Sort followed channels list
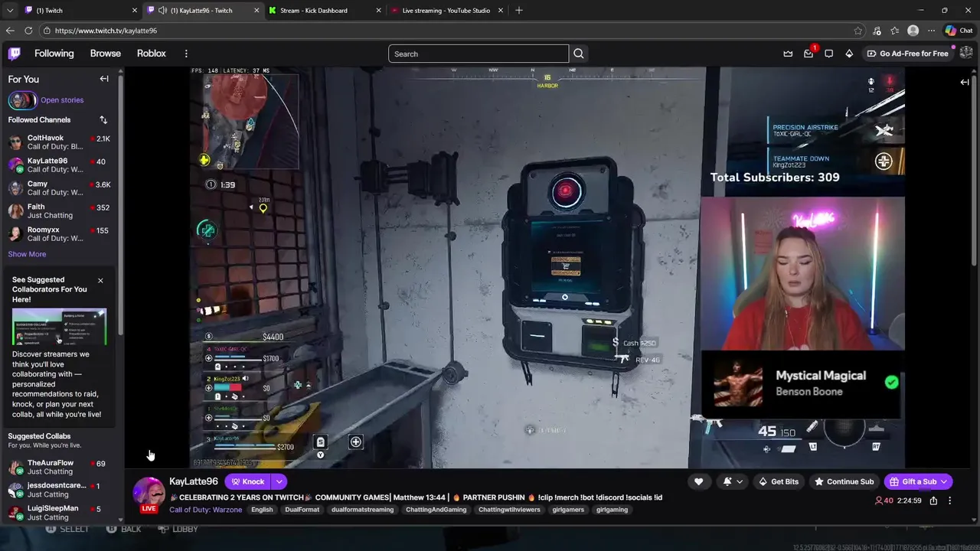Image resolution: width=980 pixels, height=551 pixels. 103,120
